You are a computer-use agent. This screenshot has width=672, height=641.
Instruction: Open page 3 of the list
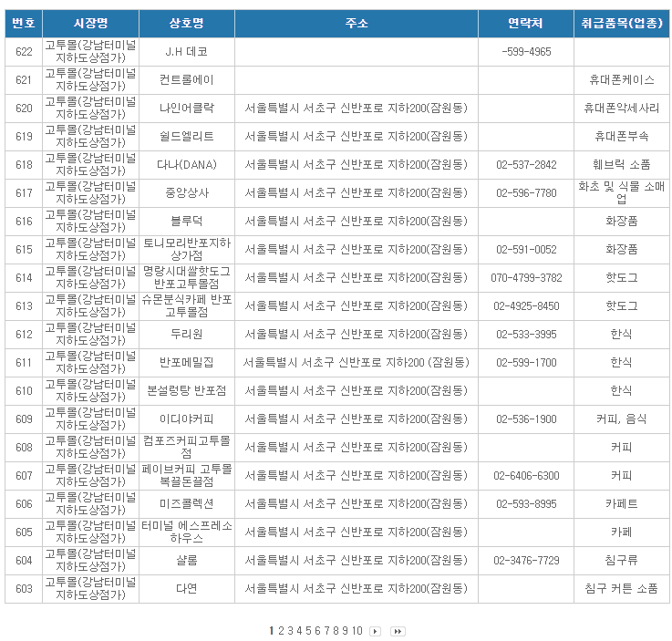point(291,631)
